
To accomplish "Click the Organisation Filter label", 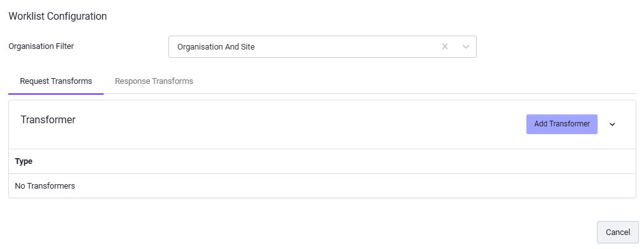I will tap(41, 46).
